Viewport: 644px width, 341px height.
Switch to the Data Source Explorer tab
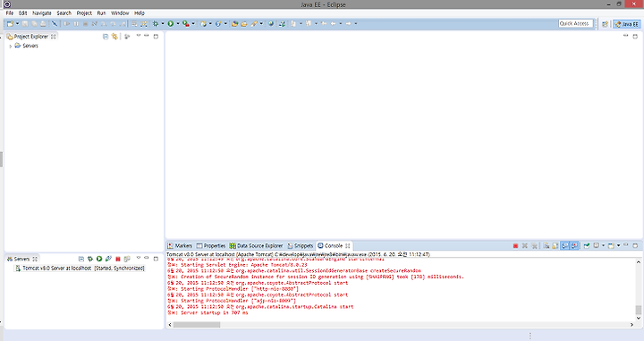257,246
